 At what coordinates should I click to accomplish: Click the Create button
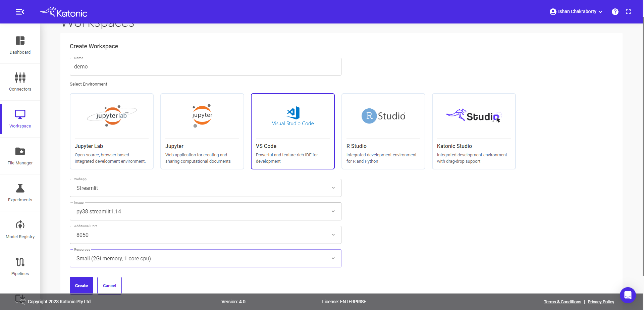pyautogui.click(x=82, y=286)
